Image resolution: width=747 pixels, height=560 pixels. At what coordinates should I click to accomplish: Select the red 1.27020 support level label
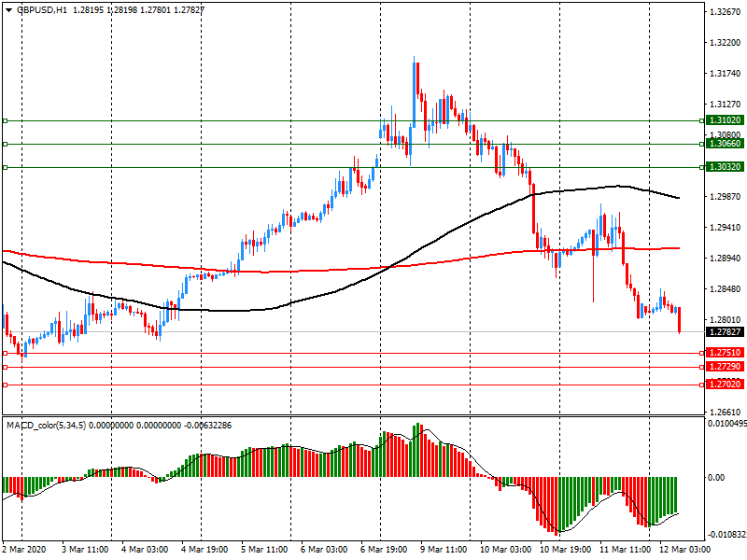pyautogui.click(x=726, y=384)
